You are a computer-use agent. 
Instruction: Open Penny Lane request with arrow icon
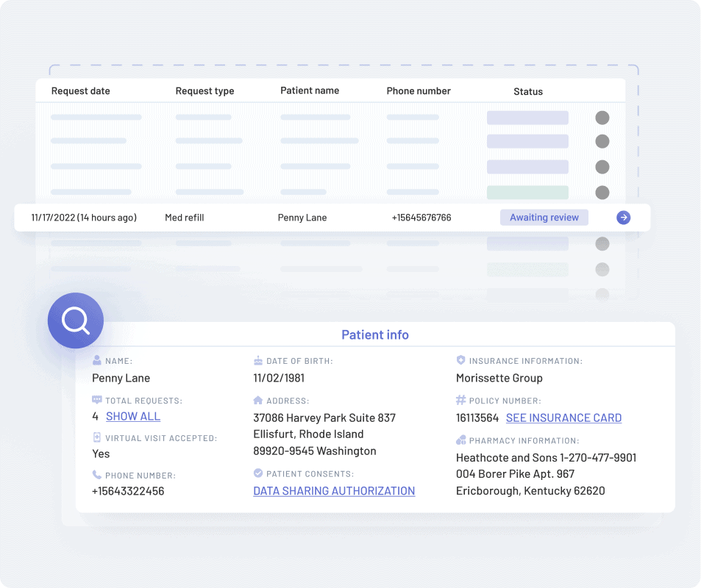tap(623, 218)
